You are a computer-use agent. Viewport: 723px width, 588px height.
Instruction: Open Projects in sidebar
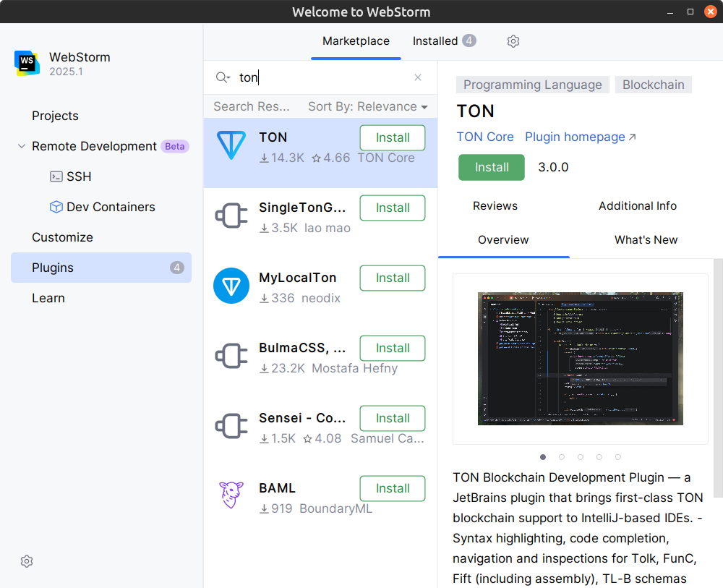click(x=56, y=116)
